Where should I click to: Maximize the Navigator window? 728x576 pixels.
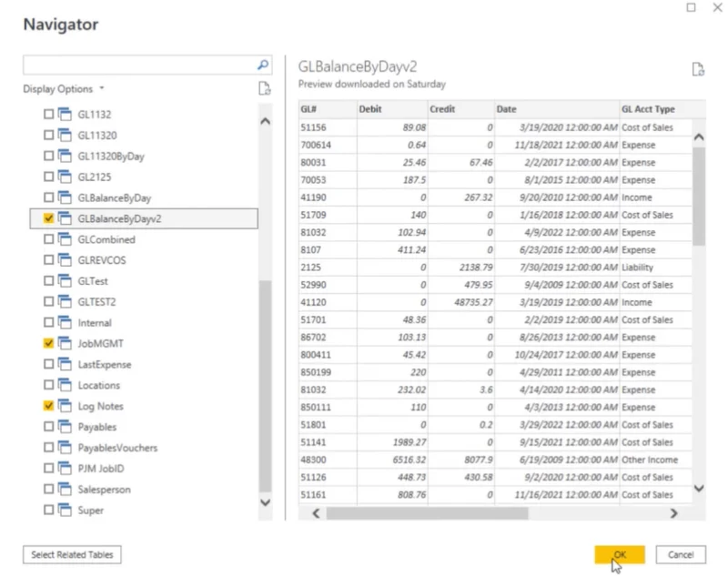[691, 7]
